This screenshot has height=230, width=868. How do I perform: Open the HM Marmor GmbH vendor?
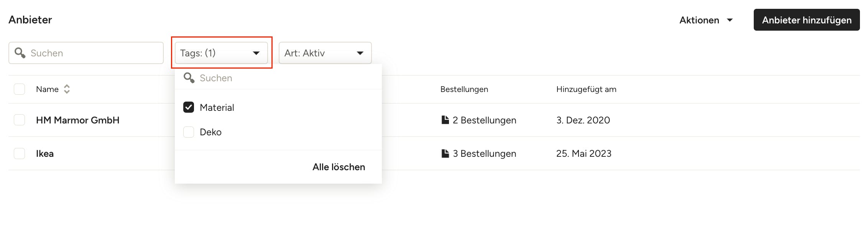click(78, 120)
